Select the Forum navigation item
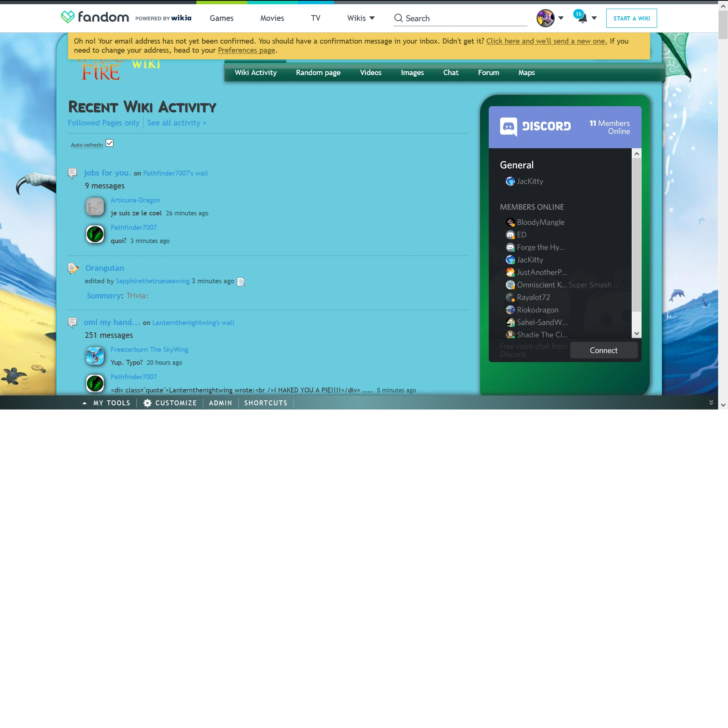Viewport: 728px width, 728px height. (x=488, y=73)
